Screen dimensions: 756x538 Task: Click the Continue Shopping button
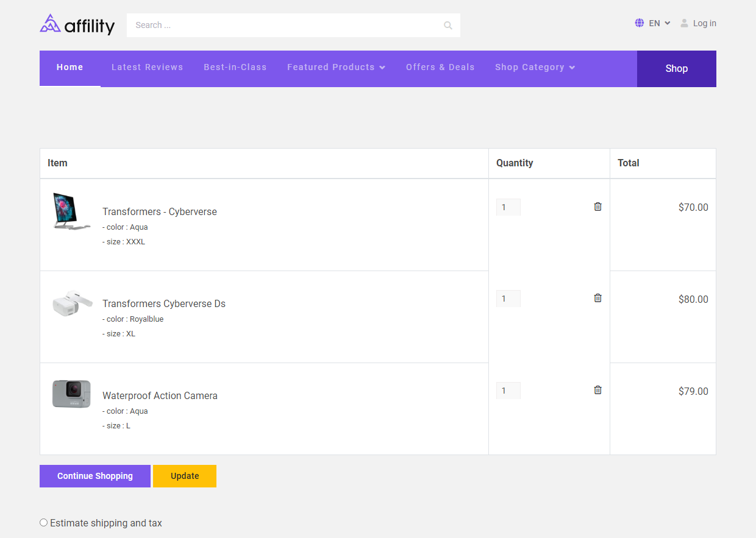point(95,476)
